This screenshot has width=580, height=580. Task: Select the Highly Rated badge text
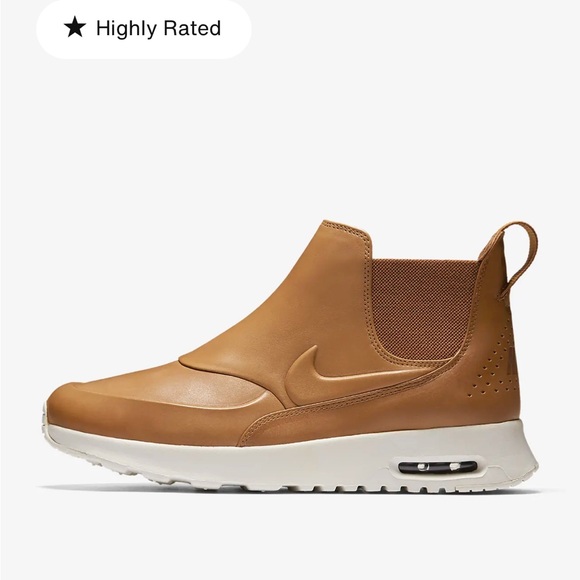click(158, 28)
